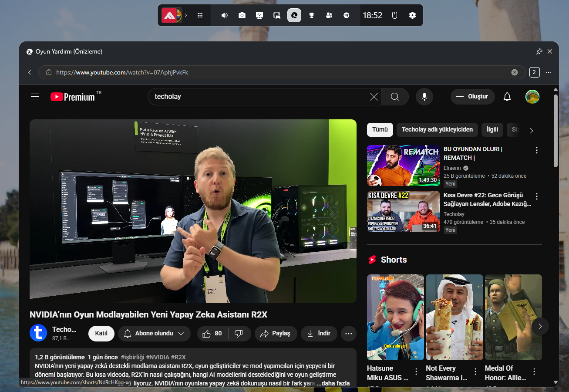Go back using the browser back arrow
Viewport: 569px width, 392px height.
point(30,72)
